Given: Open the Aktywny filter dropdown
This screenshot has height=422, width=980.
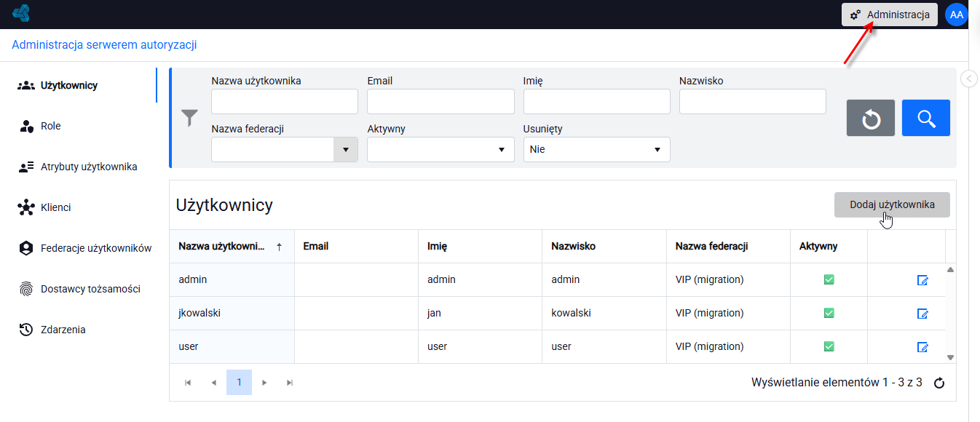Looking at the screenshot, I should coord(440,149).
